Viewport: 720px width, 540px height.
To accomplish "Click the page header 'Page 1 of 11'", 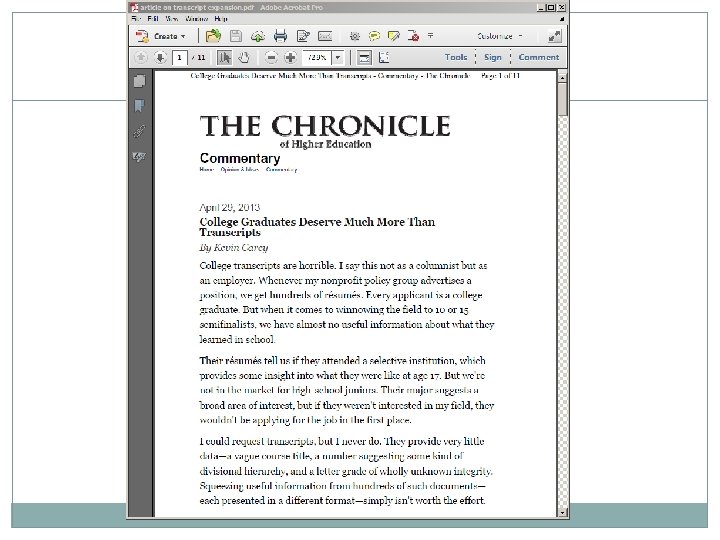I will point(501,75).
